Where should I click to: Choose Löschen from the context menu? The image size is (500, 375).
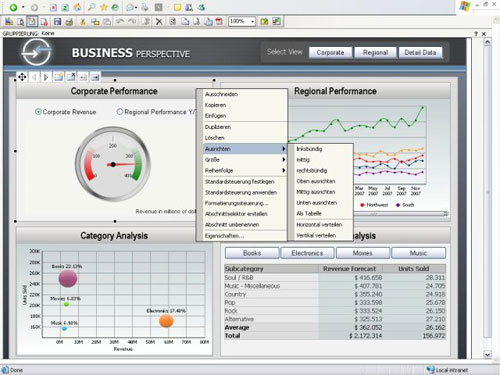tap(245, 138)
